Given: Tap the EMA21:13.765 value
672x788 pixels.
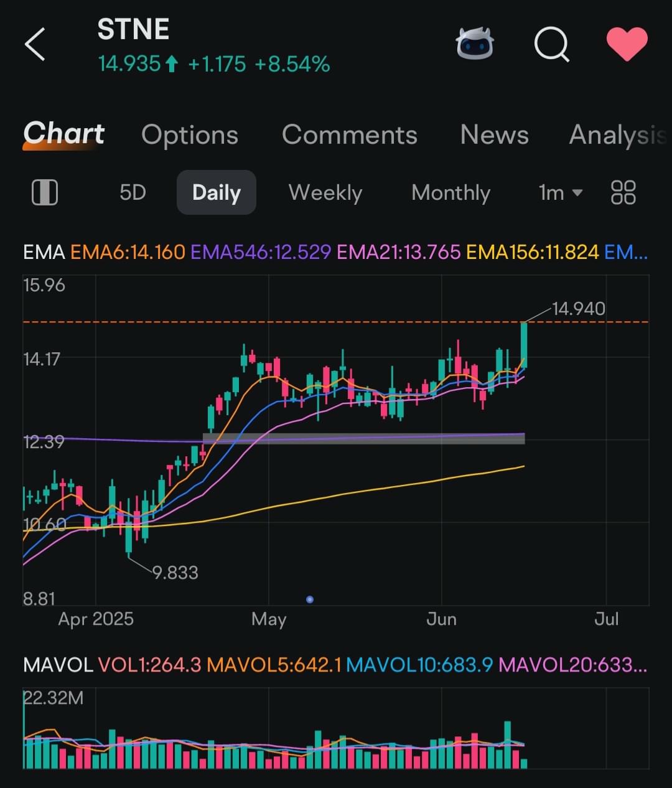Looking at the screenshot, I should coord(398,252).
